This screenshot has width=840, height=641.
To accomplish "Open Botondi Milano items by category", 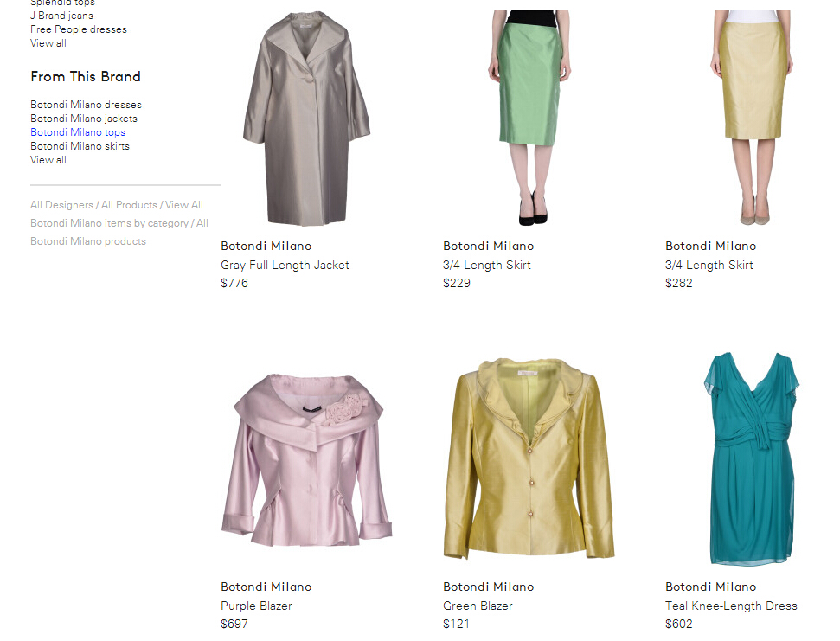I will click(x=109, y=223).
